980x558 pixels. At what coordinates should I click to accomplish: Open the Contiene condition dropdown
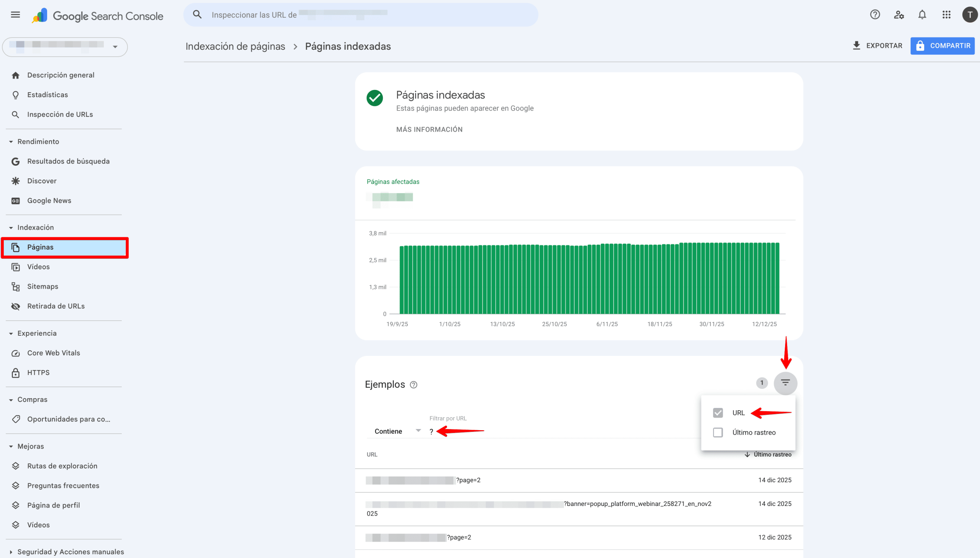pos(397,431)
